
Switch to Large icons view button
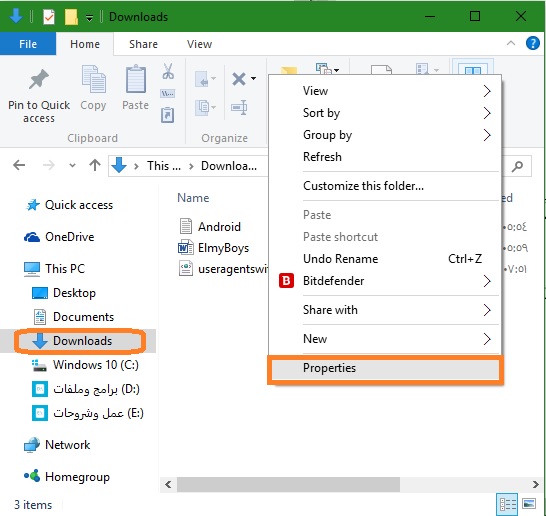529,504
